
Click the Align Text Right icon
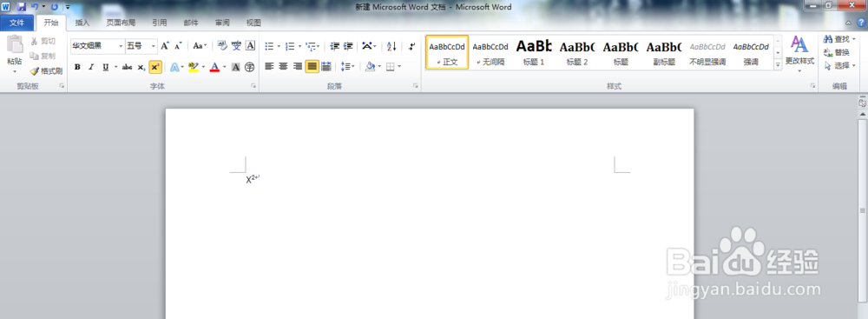pos(298,67)
